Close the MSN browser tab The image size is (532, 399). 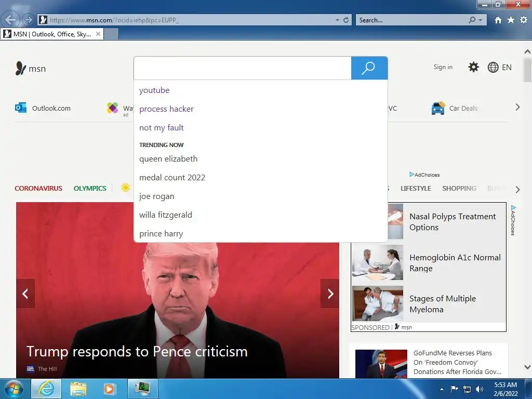point(98,34)
